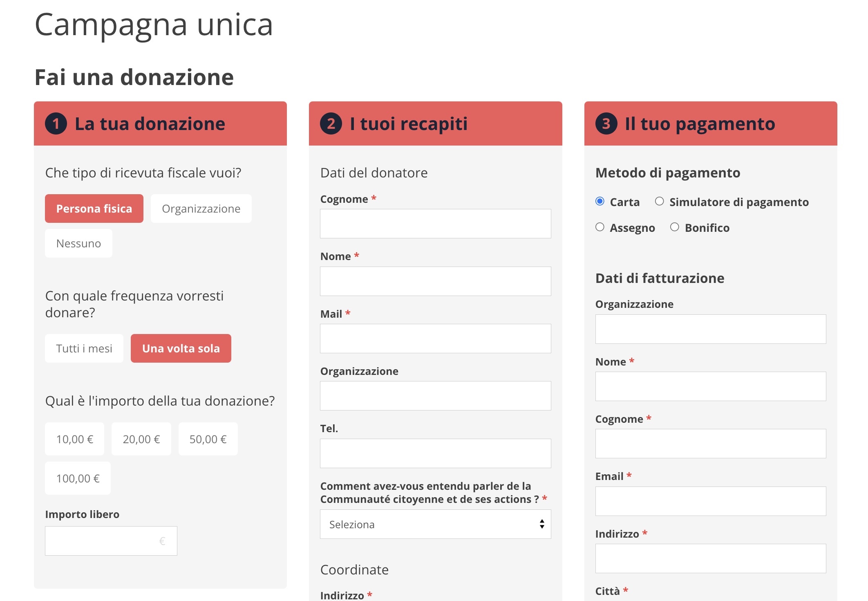
Task: Select the 'Persona fisica' receipt type
Action: pyautogui.click(x=94, y=209)
